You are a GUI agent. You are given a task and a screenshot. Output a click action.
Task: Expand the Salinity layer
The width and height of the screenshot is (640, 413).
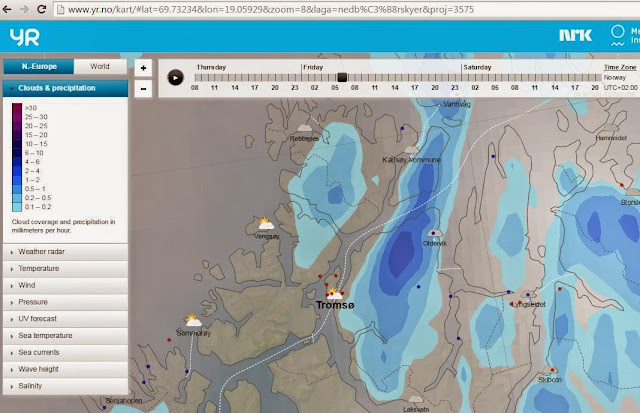[65, 386]
